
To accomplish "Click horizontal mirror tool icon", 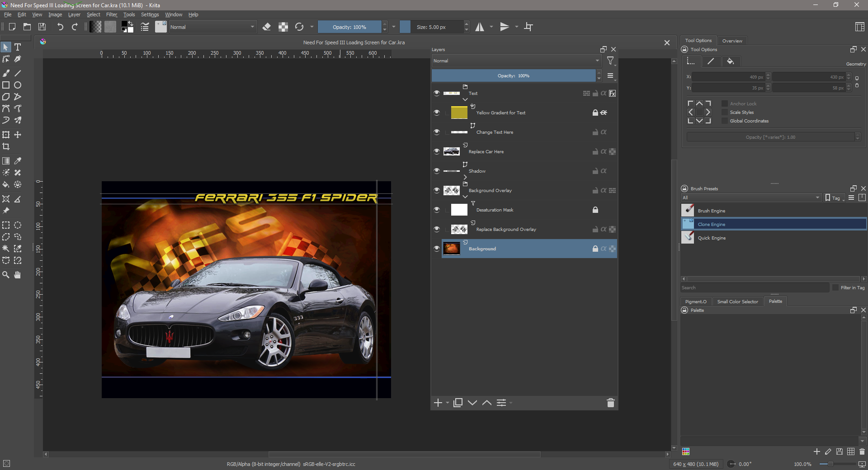I will [x=480, y=27].
